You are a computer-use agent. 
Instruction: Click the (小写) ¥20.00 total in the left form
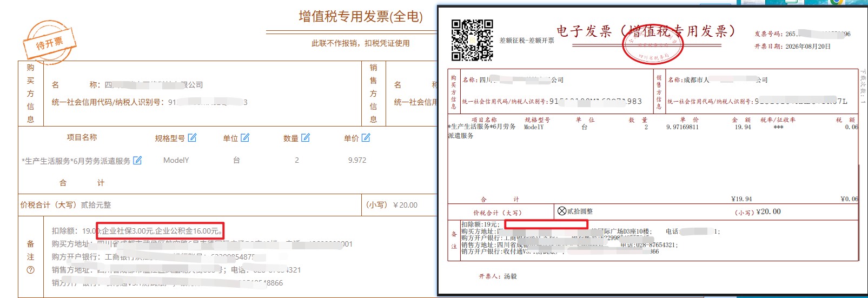[392, 205]
